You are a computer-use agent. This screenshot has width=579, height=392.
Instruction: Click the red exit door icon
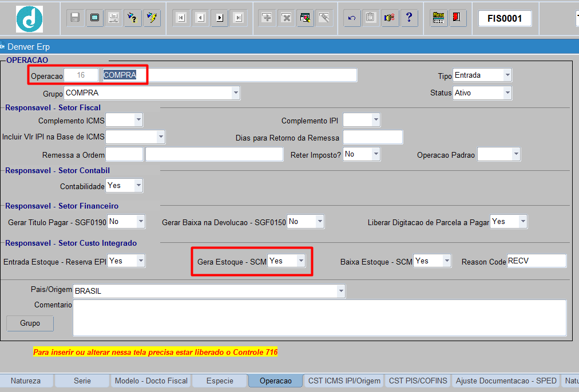457,18
